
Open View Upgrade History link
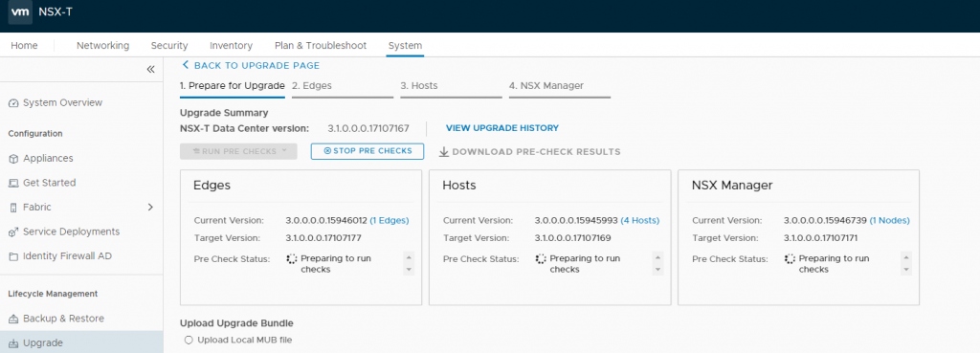[502, 128]
